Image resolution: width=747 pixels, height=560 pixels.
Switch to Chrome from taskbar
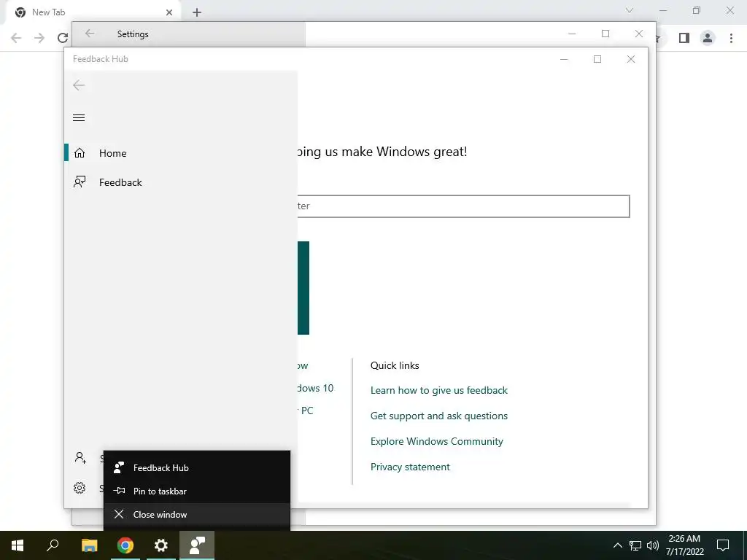125,545
